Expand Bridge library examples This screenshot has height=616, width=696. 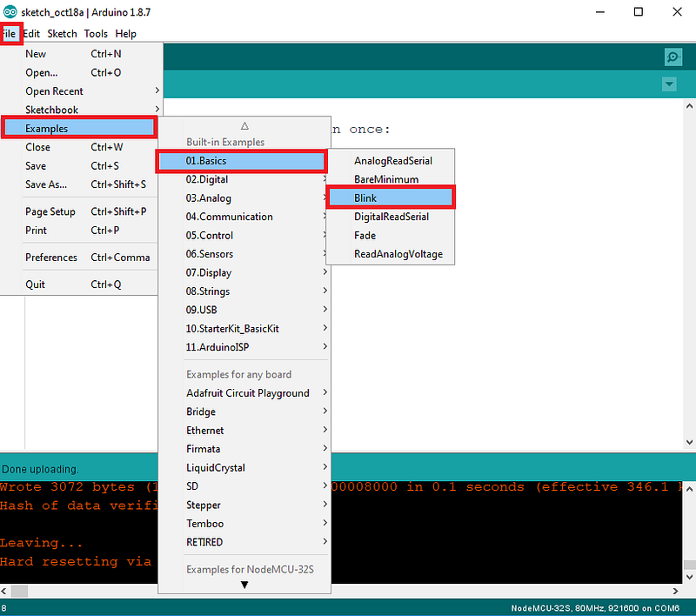[x=244, y=412]
